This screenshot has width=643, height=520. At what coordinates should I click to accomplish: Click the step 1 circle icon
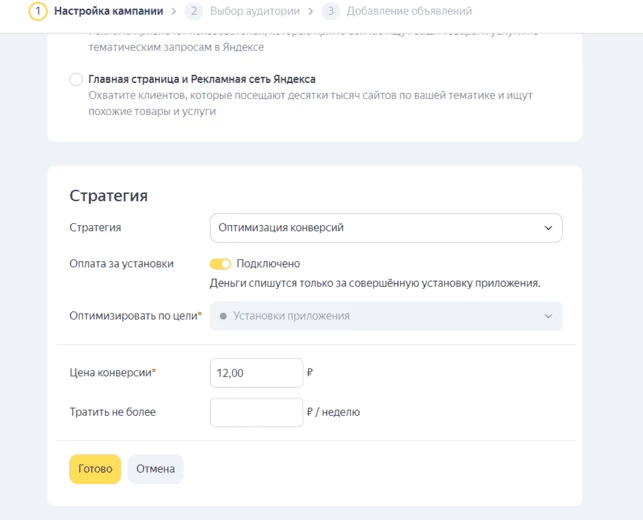click(38, 11)
